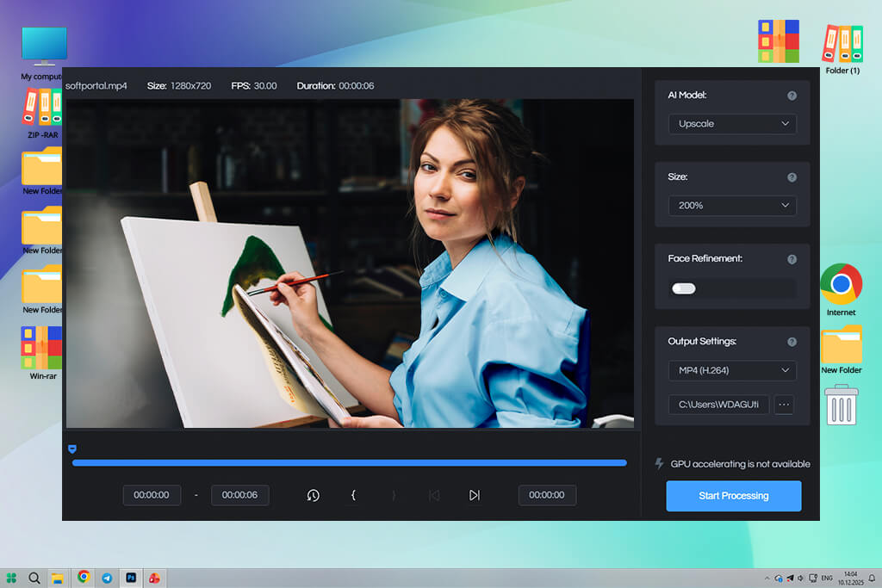Viewport: 882px width, 588px height.
Task: Expand the AI Model Upscale dropdown
Action: 732,124
